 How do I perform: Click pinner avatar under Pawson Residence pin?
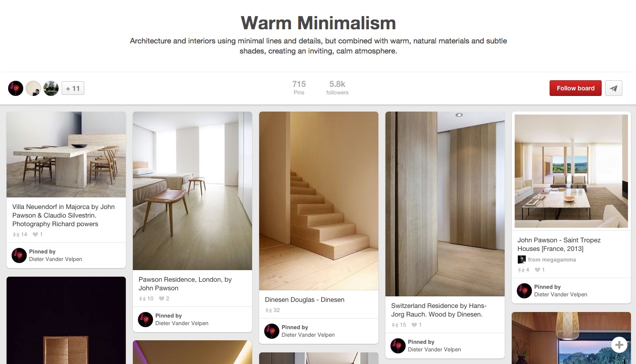click(x=145, y=320)
